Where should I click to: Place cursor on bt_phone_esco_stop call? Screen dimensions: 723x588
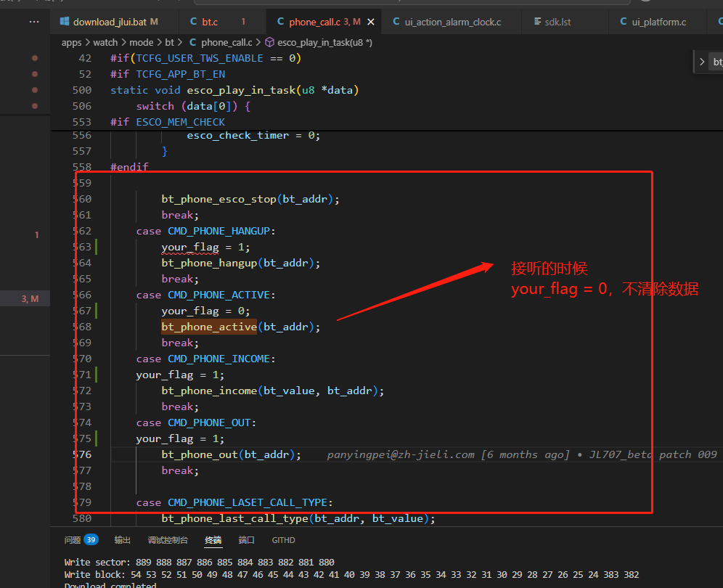(218, 199)
